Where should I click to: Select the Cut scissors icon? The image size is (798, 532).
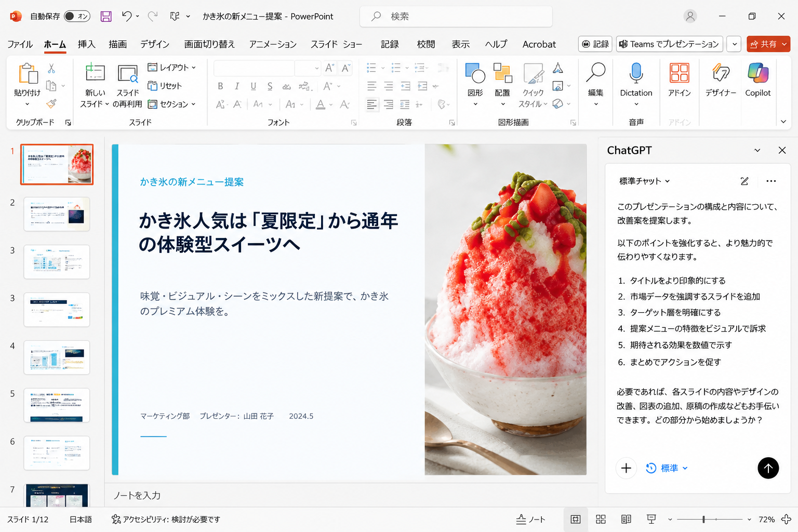(51, 69)
